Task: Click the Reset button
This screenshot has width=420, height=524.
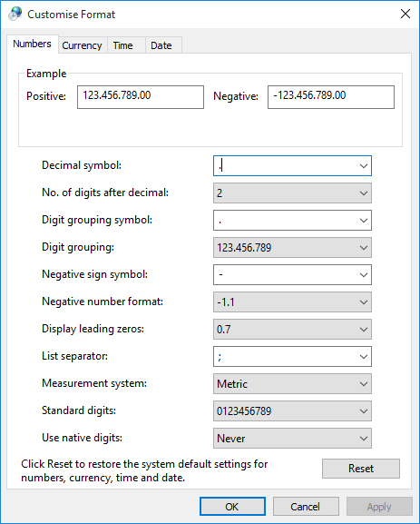Action: click(360, 469)
